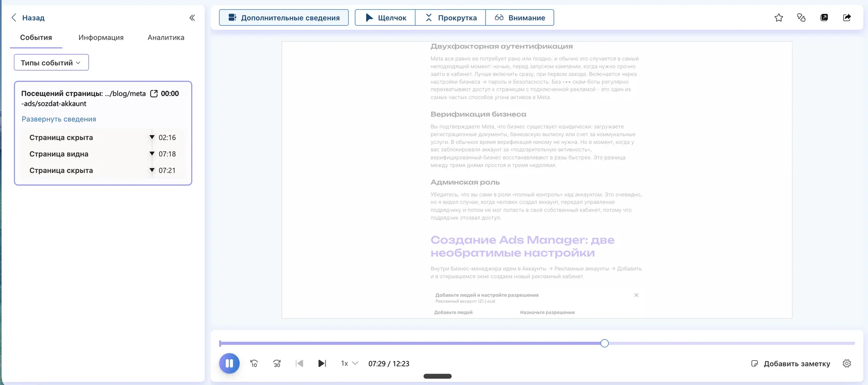Image resolution: width=868 pixels, height=385 pixels.
Task: Toggle Дополнительные сведения panel
Action: 284,18
